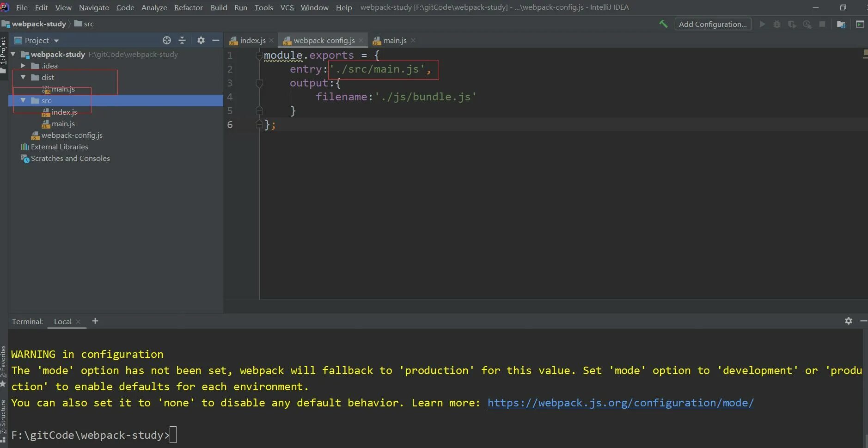Open the Build menu
868x448 pixels.
point(219,7)
